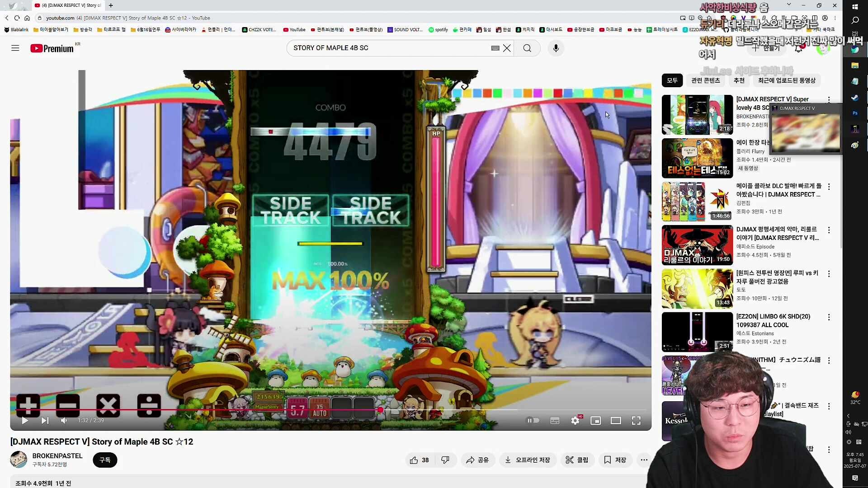Open EZ2ON LIMBO 6K SHD video title
This screenshot has width=868, height=488.
(773, 321)
